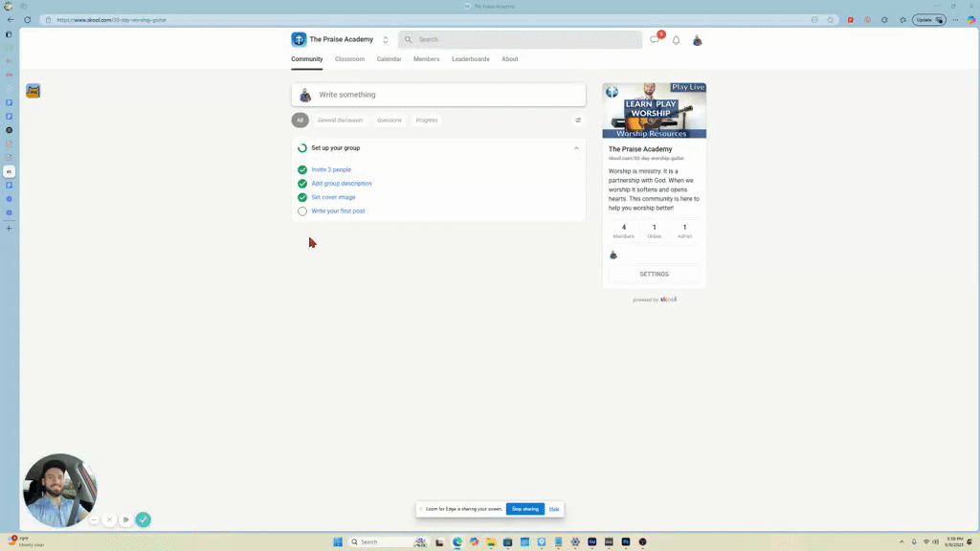
Task: Click the group cover image thumbnail
Action: pos(655,111)
